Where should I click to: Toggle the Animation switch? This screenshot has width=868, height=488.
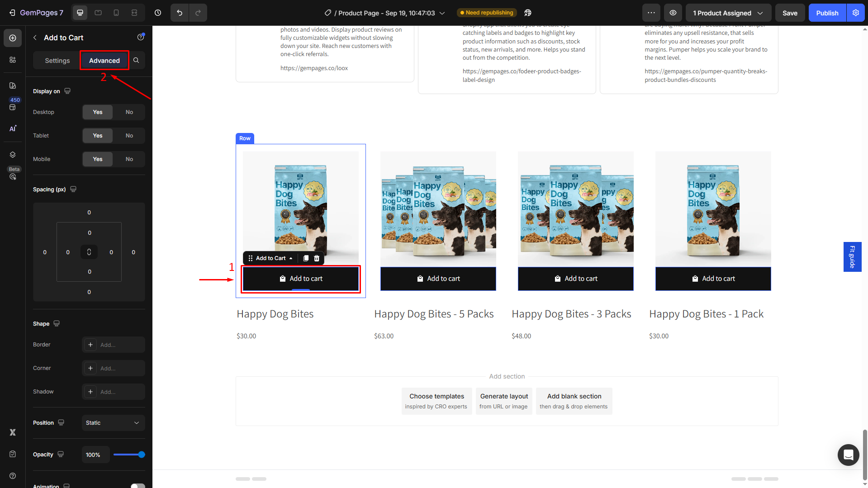tap(138, 486)
